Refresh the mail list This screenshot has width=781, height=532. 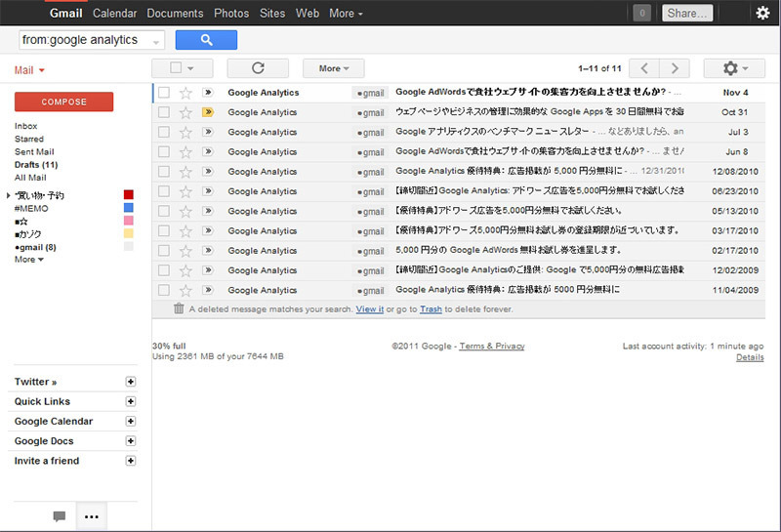point(258,68)
